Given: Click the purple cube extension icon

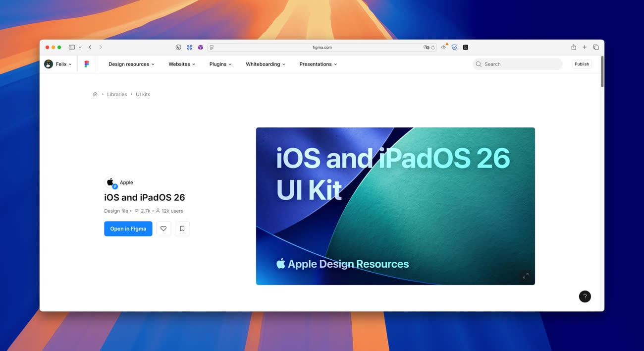Looking at the screenshot, I should pos(201,47).
